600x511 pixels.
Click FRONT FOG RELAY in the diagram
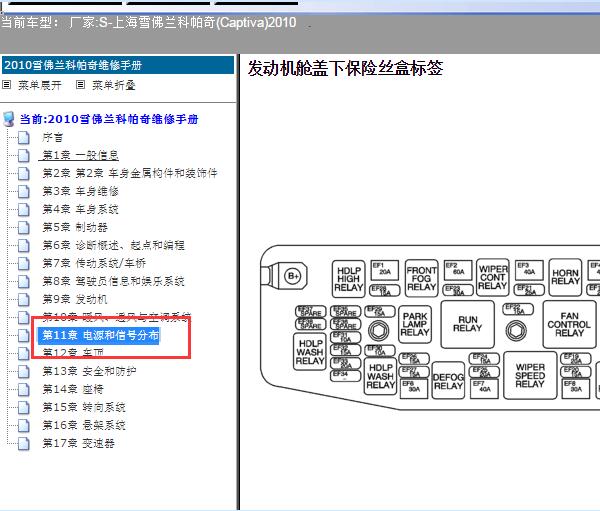[421, 278]
